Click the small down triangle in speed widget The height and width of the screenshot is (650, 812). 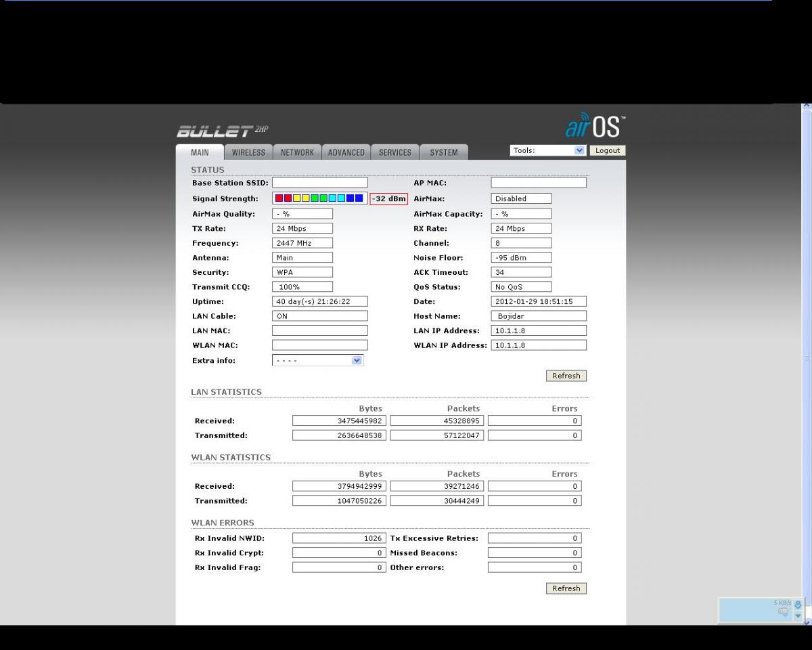point(797,616)
